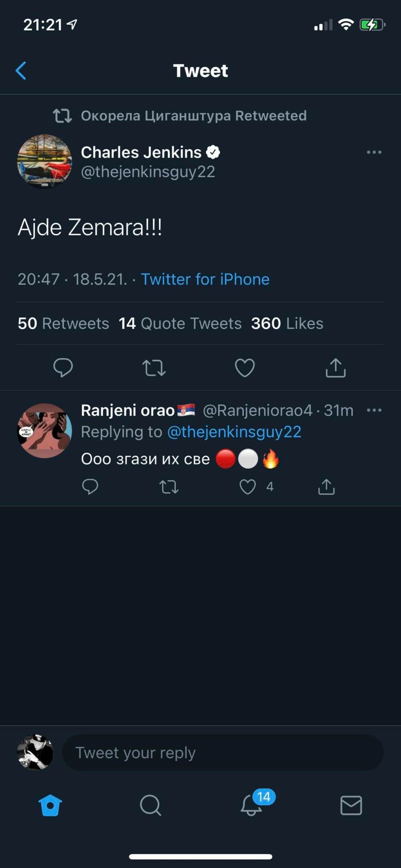The height and width of the screenshot is (868, 401).
Task: Open Charles Jenkins' profile picture
Action: (45, 162)
